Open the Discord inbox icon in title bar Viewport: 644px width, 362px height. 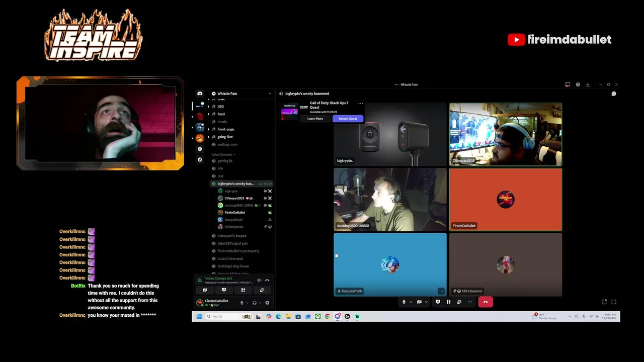point(568,84)
